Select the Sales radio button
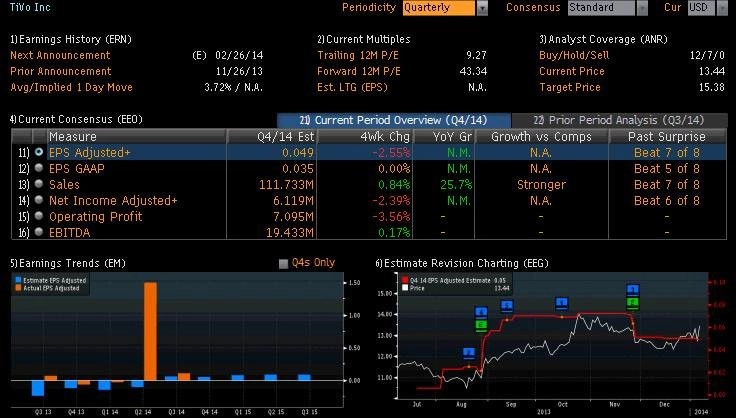Viewport: 736px width, 418px height. (39, 184)
